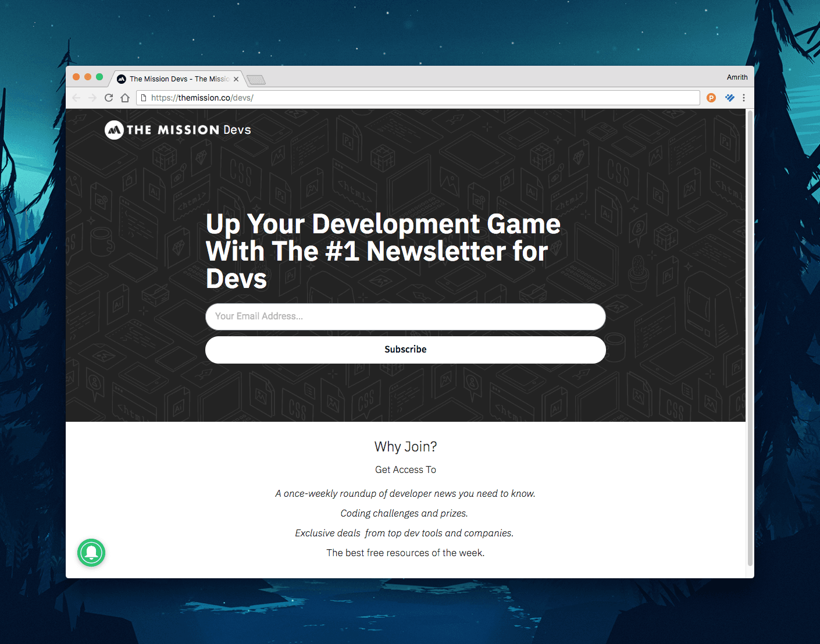Click the browser back arrow
This screenshot has width=820, height=644.
click(x=76, y=98)
